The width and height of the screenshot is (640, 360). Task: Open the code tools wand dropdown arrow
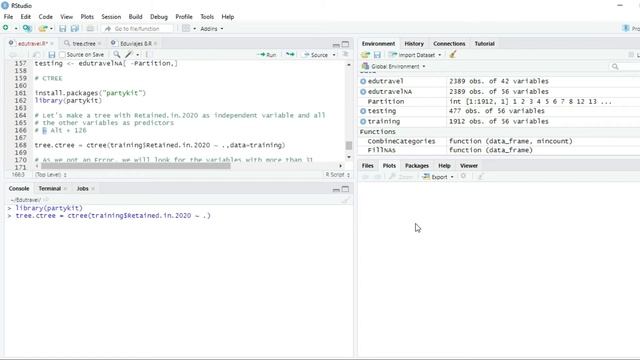[138, 55]
